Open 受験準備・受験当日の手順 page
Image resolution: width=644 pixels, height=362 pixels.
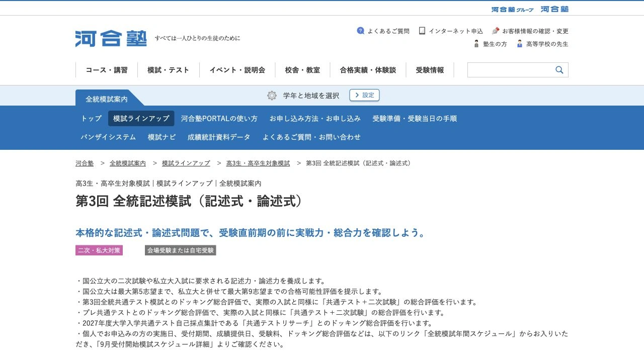point(415,119)
